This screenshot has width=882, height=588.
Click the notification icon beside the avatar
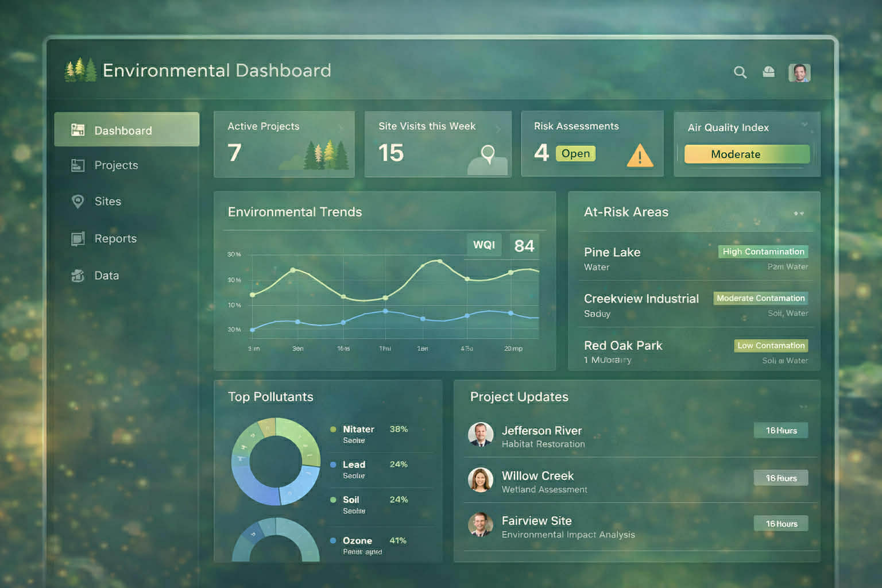pyautogui.click(x=769, y=72)
